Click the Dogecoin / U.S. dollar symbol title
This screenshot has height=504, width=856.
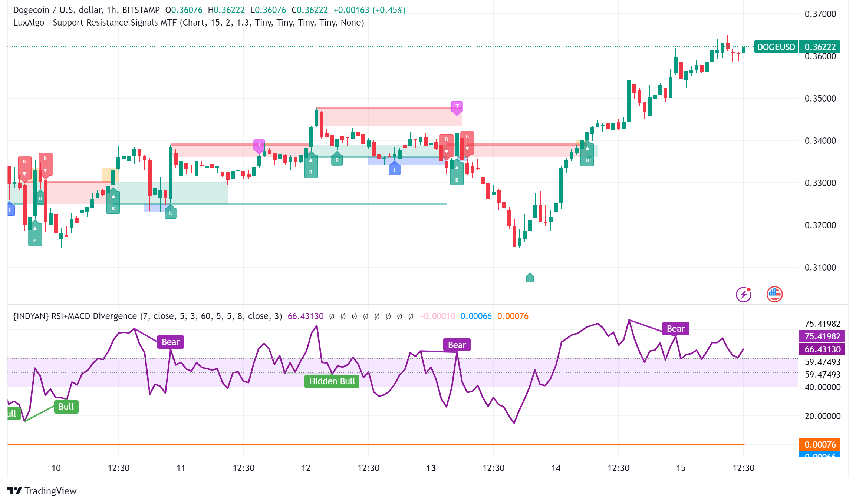[x=86, y=10]
